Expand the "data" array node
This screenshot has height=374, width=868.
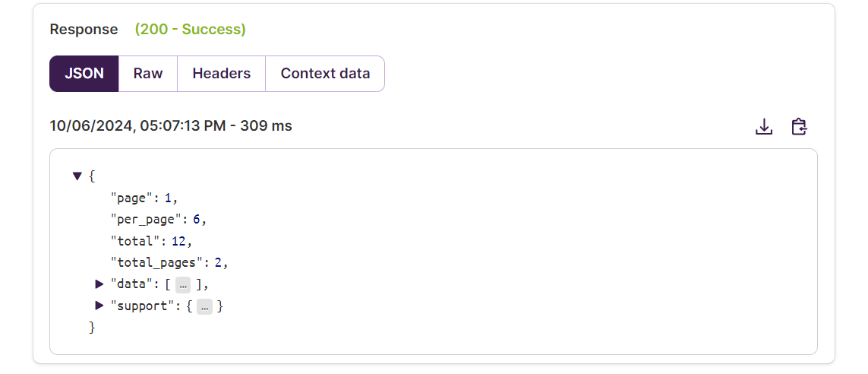click(x=99, y=284)
